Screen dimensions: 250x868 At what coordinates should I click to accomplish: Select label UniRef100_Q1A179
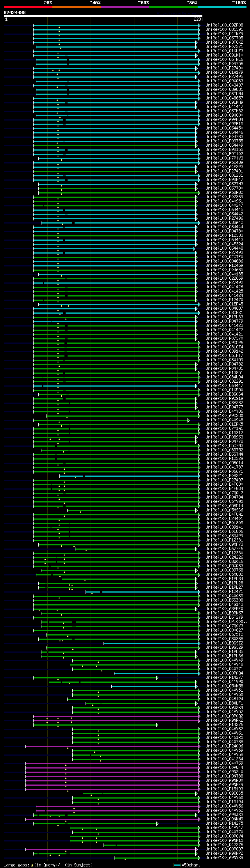click(224, 72)
